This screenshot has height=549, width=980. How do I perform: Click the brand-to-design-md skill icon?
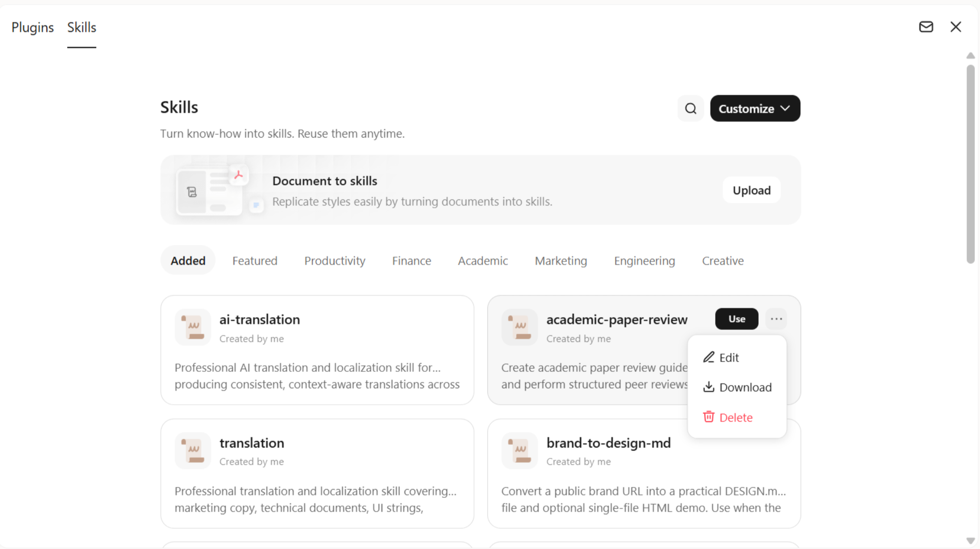tap(519, 450)
